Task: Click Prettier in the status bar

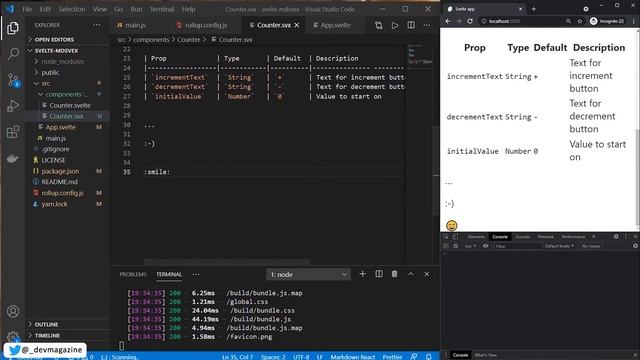Action: tap(392, 357)
